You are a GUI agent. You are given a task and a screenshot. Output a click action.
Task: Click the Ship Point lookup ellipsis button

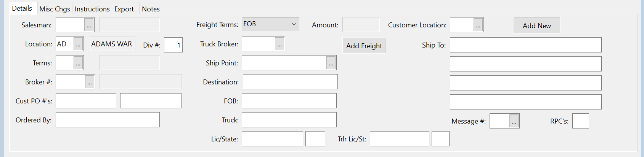331,63
